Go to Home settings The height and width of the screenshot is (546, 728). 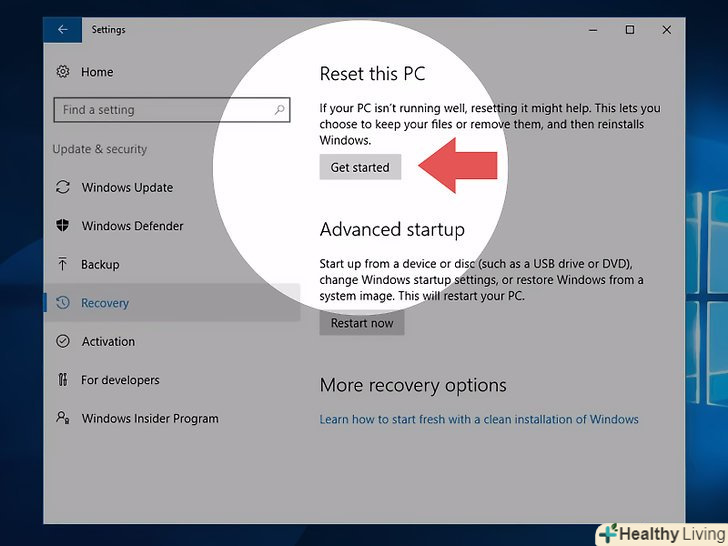(97, 72)
